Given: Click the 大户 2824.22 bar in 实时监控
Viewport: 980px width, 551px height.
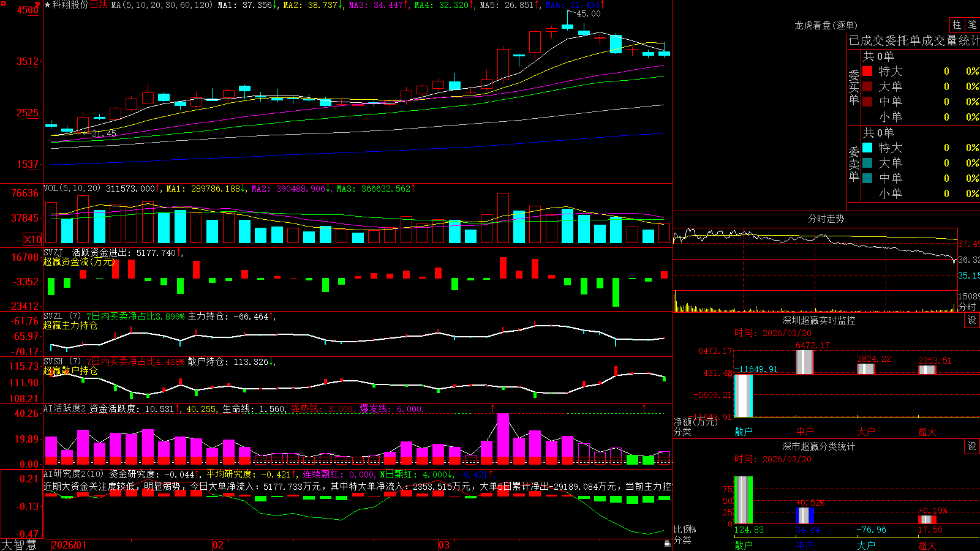Looking at the screenshot, I should pos(866,369).
